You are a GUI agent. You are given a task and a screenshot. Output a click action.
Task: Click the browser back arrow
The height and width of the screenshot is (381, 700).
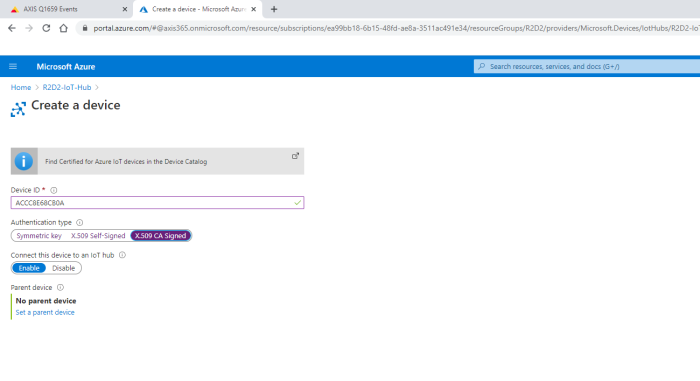12,28
